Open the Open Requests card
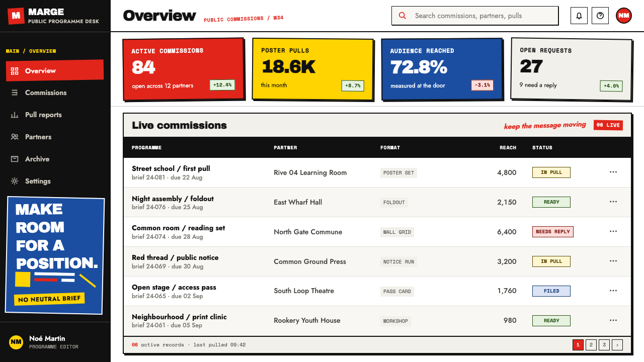 (571, 69)
